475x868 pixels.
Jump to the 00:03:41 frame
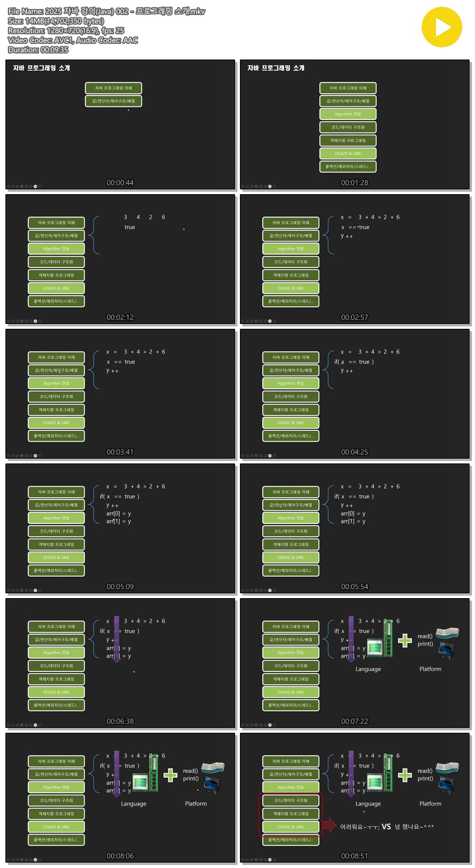click(x=120, y=394)
